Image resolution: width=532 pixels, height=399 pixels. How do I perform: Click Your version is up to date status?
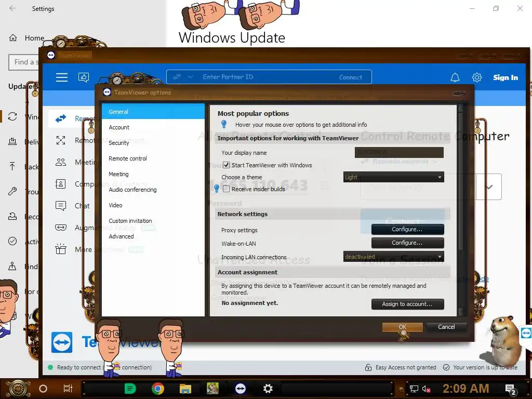pos(481,367)
